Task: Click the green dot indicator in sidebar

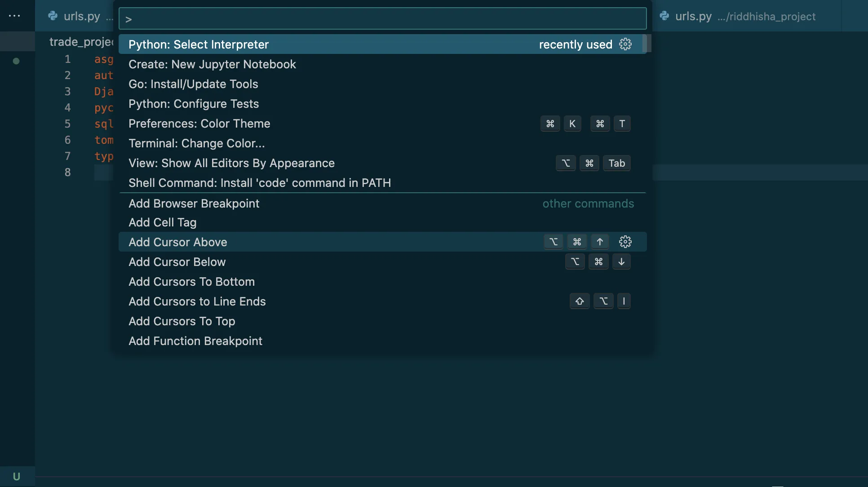Action: 16,61
